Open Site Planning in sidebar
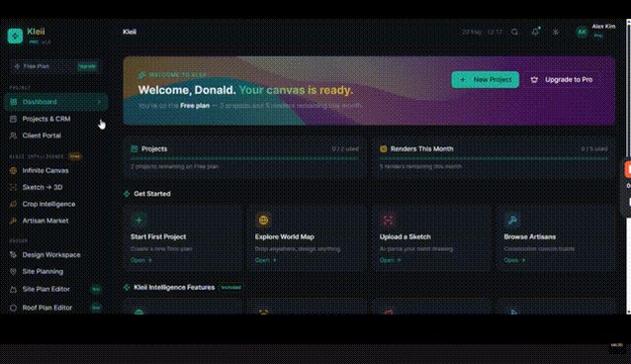Screen dimensions: 631x364 [56, 271]
